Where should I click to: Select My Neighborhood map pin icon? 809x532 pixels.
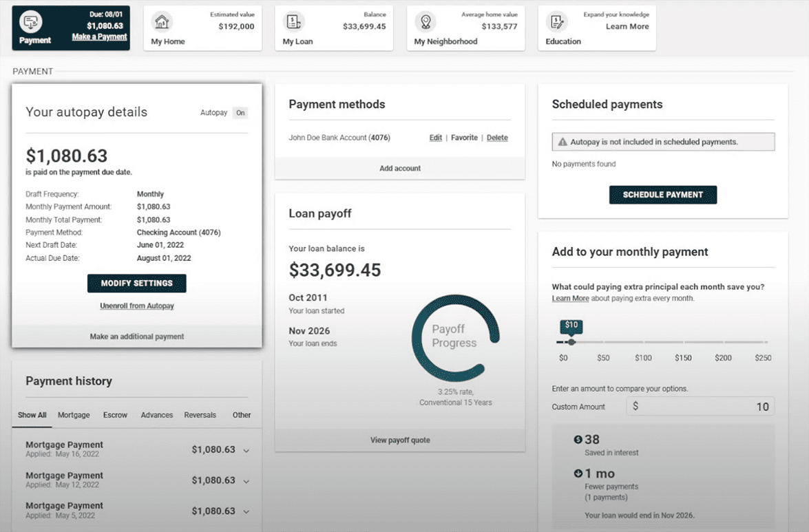pyautogui.click(x=425, y=22)
